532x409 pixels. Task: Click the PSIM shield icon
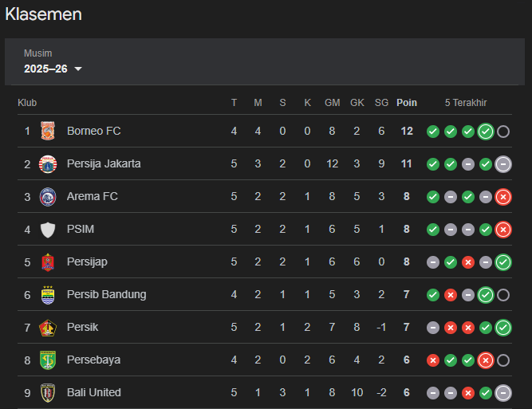pos(49,229)
